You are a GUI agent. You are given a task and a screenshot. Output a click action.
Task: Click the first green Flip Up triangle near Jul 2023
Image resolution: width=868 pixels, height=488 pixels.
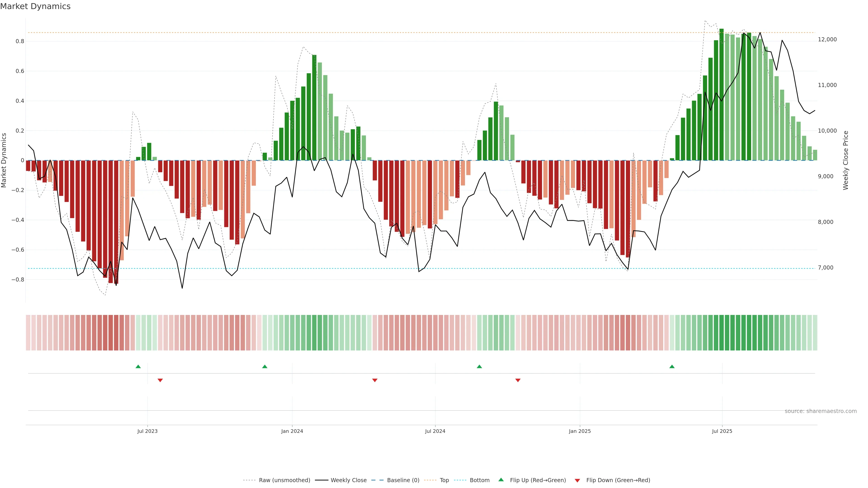138,366
